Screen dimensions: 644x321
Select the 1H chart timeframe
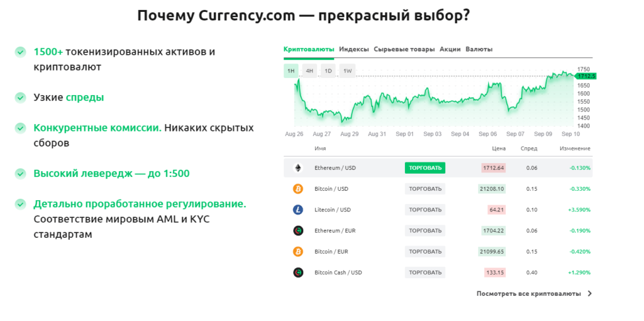(291, 71)
